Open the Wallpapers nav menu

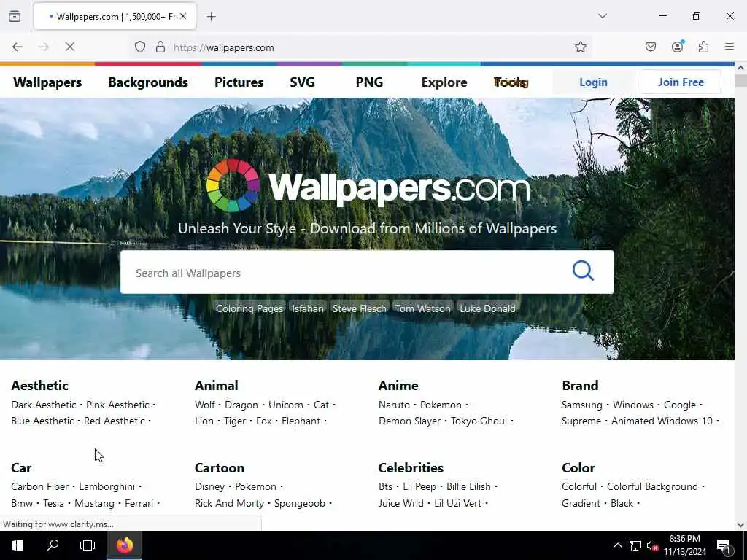[47, 82]
